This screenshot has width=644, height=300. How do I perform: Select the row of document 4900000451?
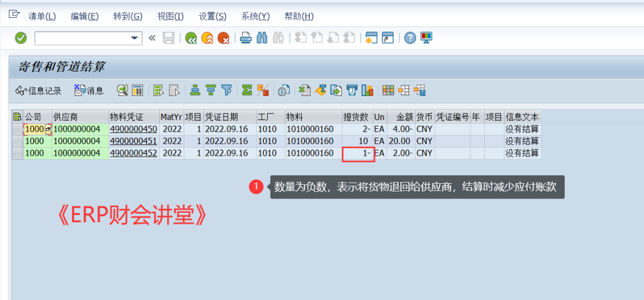click(17, 141)
